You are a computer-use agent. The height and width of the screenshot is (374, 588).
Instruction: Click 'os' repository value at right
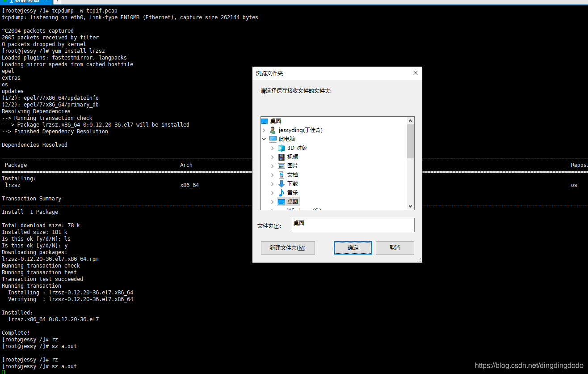(574, 185)
